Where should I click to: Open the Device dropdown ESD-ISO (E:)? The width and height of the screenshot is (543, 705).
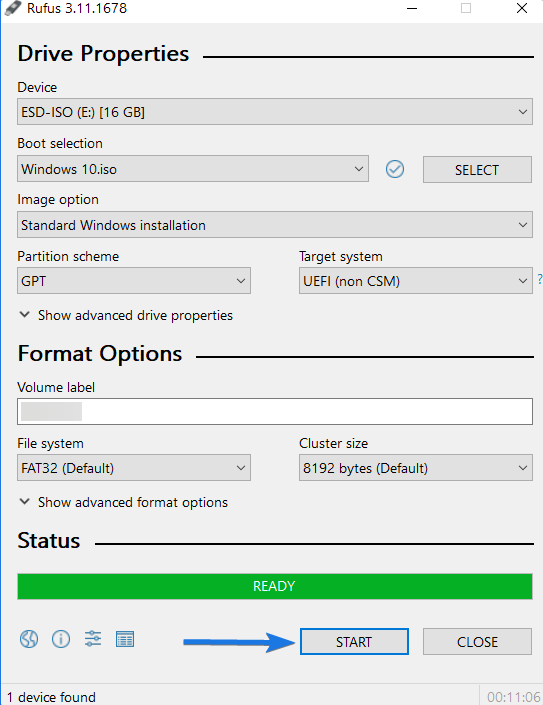point(275,112)
